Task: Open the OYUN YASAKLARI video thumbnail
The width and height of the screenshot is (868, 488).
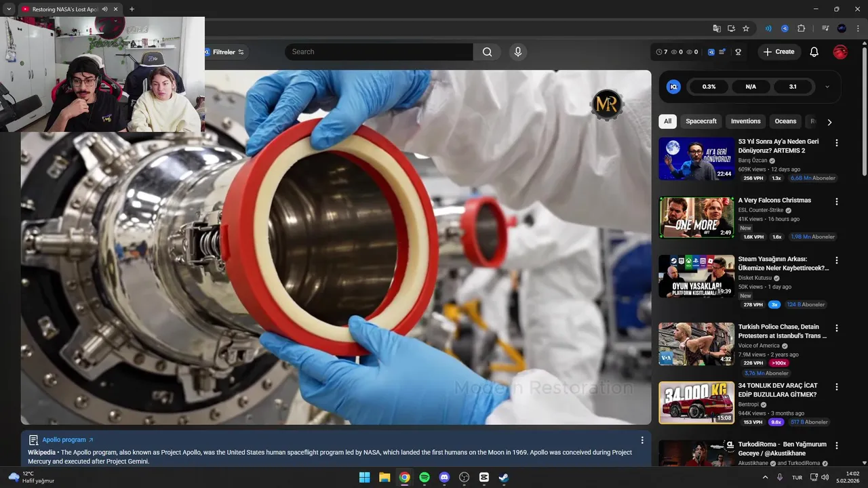Action: (696, 277)
